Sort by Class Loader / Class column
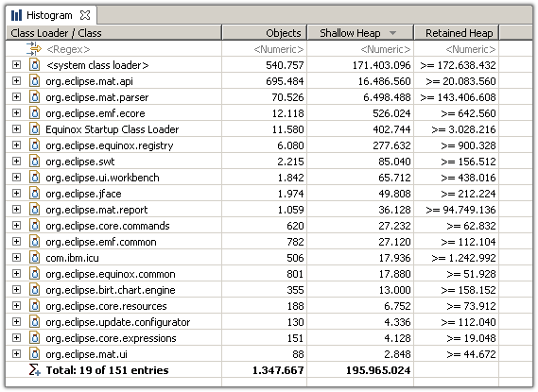 [113, 33]
